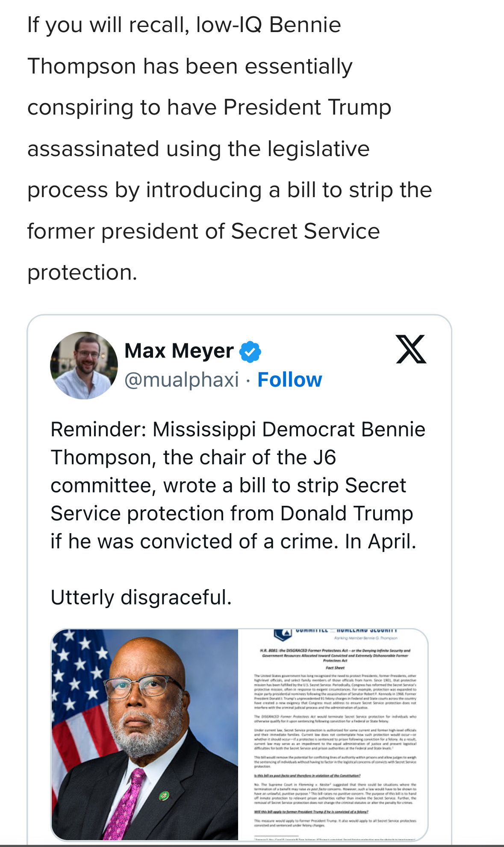The image size is (504, 847).
Task: Tap the @mualphaxi handle
Action: 182,380
